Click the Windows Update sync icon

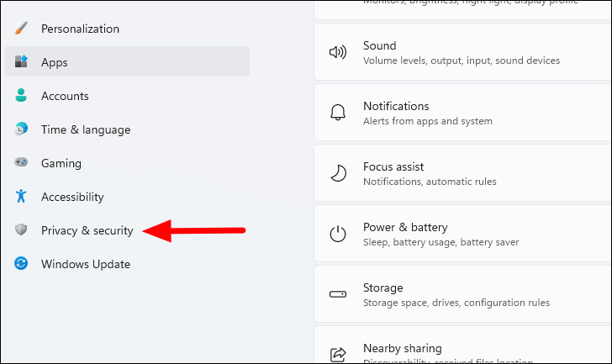point(22,264)
